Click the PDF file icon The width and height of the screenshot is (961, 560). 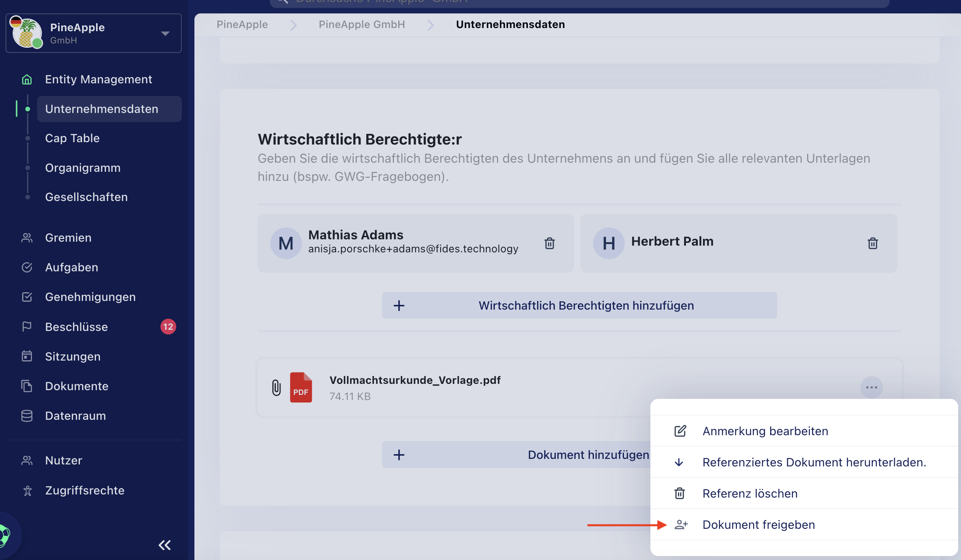pos(301,387)
